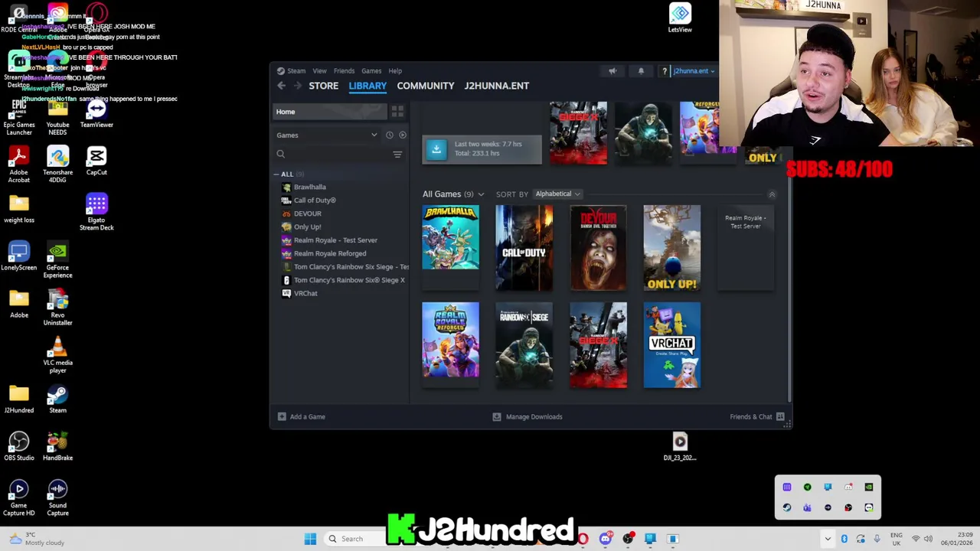Click the library Home button

coord(329,112)
